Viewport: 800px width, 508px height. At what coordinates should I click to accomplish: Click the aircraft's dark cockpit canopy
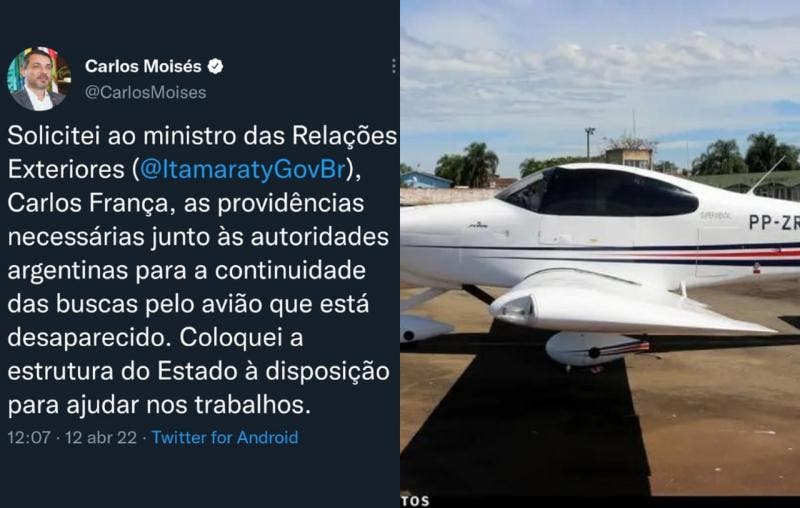click(x=599, y=191)
